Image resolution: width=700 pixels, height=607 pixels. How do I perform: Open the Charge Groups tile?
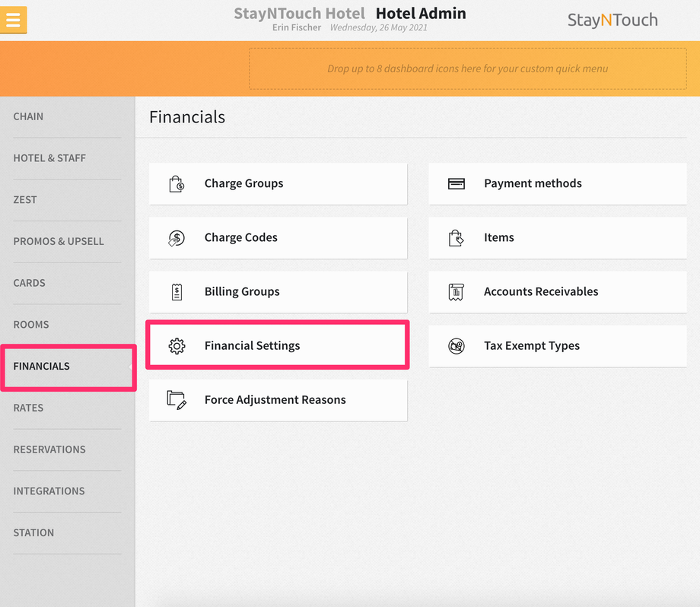coord(278,184)
